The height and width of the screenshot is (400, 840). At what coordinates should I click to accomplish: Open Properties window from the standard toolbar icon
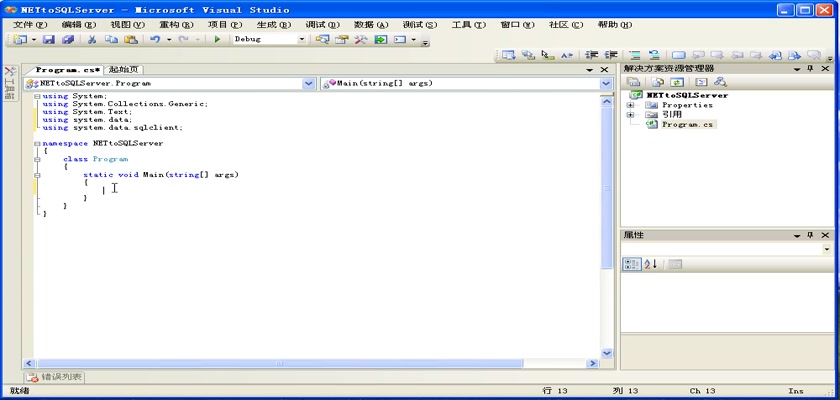point(341,39)
